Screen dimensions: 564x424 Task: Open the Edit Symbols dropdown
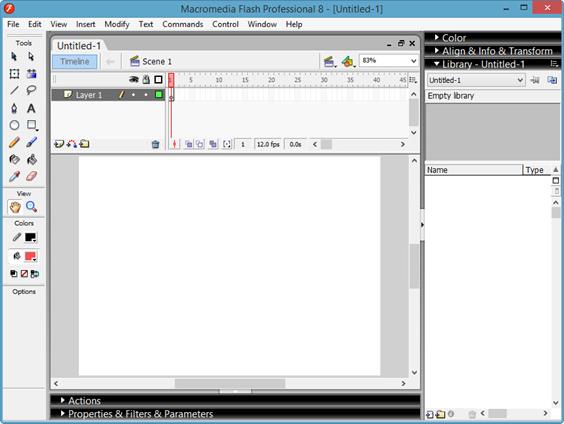click(x=348, y=61)
